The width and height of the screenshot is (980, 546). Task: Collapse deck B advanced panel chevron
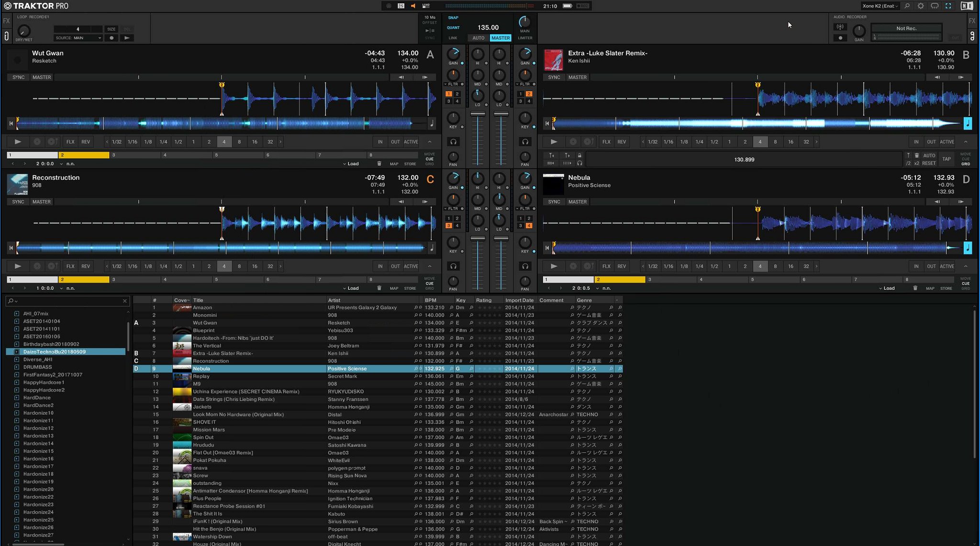(965, 142)
